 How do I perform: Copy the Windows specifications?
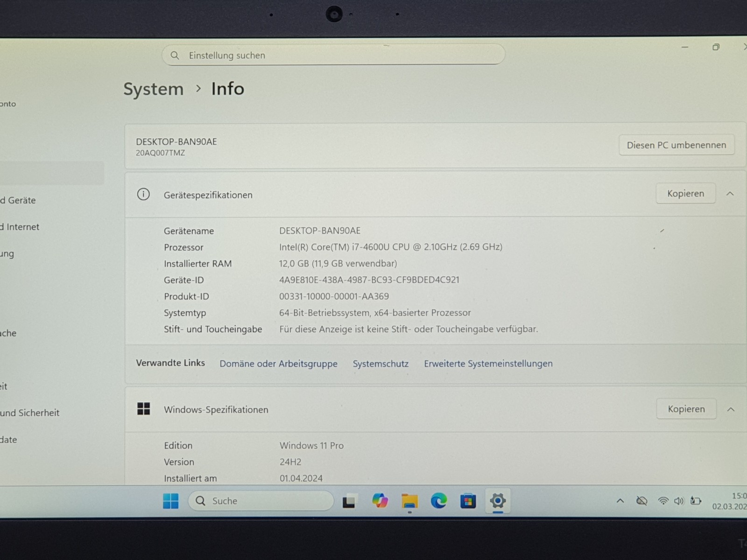click(x=686, y=409)
